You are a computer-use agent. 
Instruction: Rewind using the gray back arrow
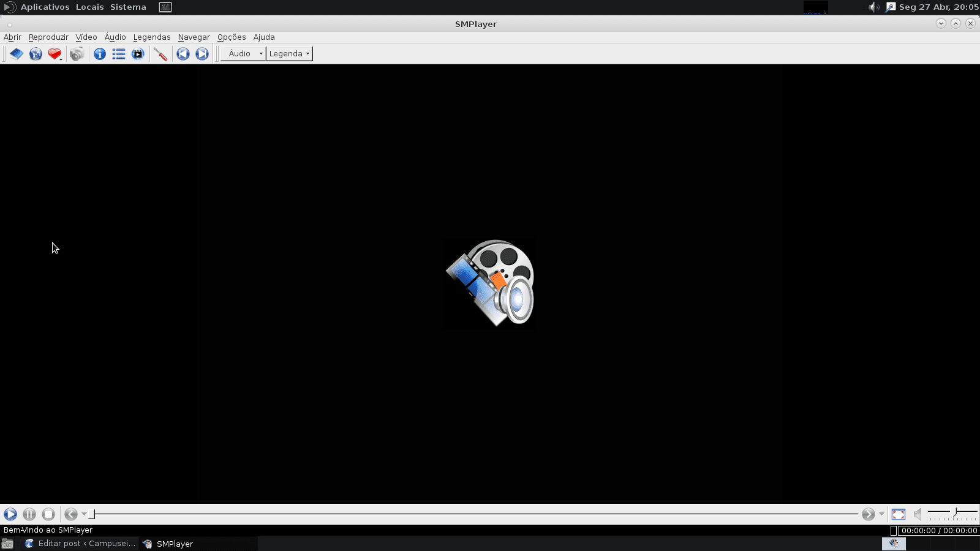click(71, 514)
